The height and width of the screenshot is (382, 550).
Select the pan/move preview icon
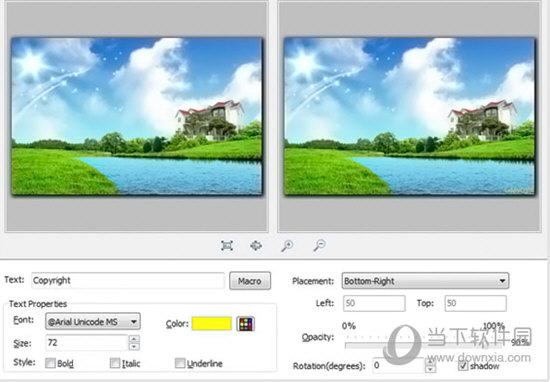[256, 245]
